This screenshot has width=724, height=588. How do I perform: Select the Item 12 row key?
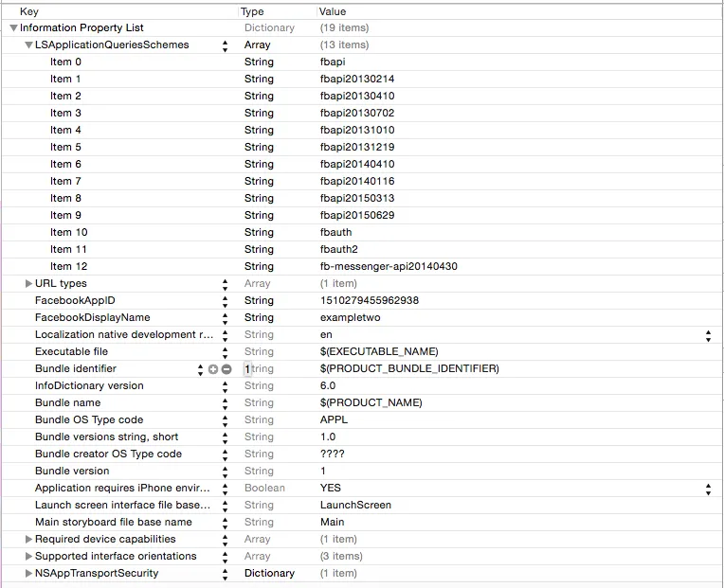tap(69, 267)
